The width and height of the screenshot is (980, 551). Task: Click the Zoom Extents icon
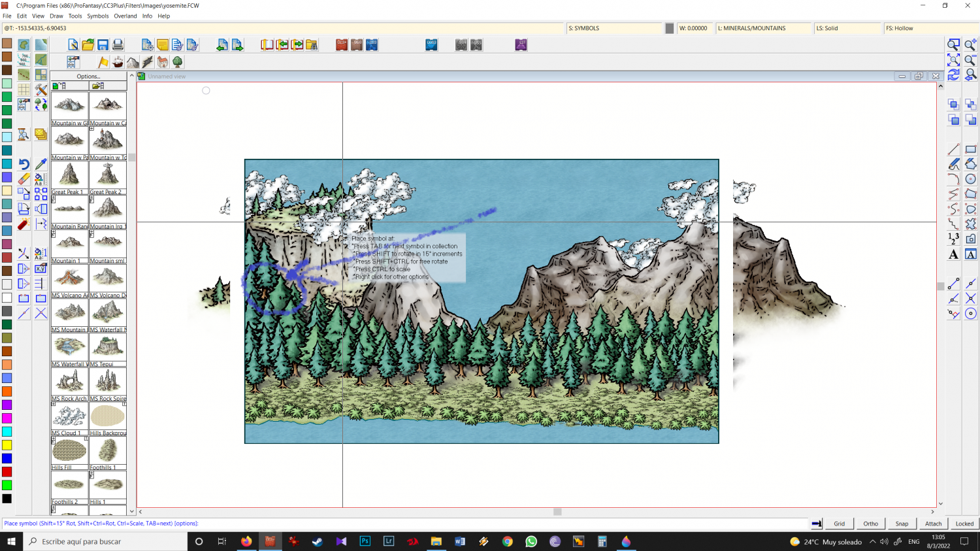(954, 59)
